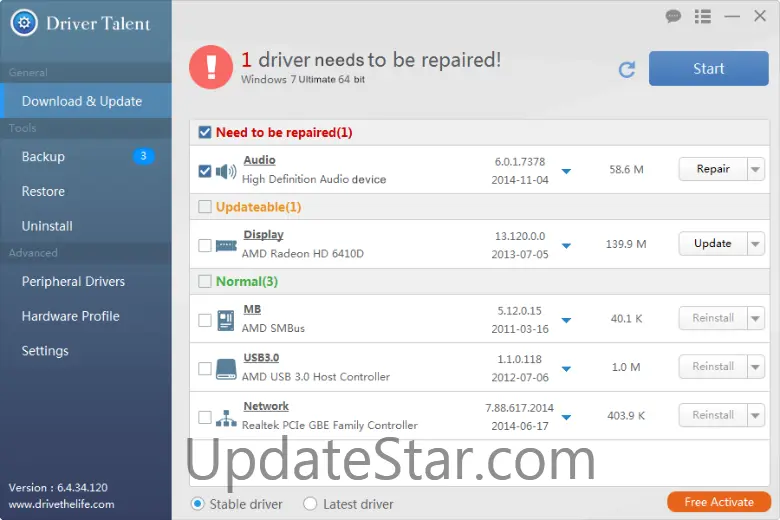The height and width of the screenshot is (520, 780).
Task: Open USB3.0 Reinstall dropdown arrow
Action: [756, 367]
